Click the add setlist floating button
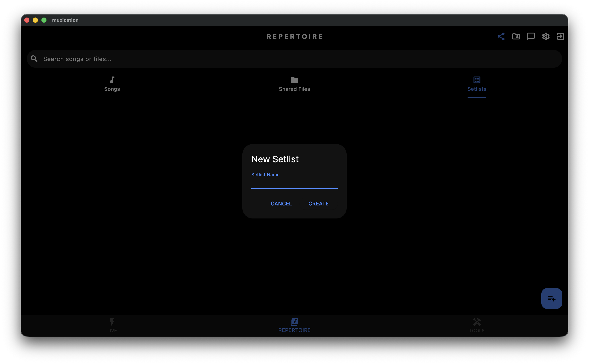Screen dimensions: 589x364 click(551, 298)
